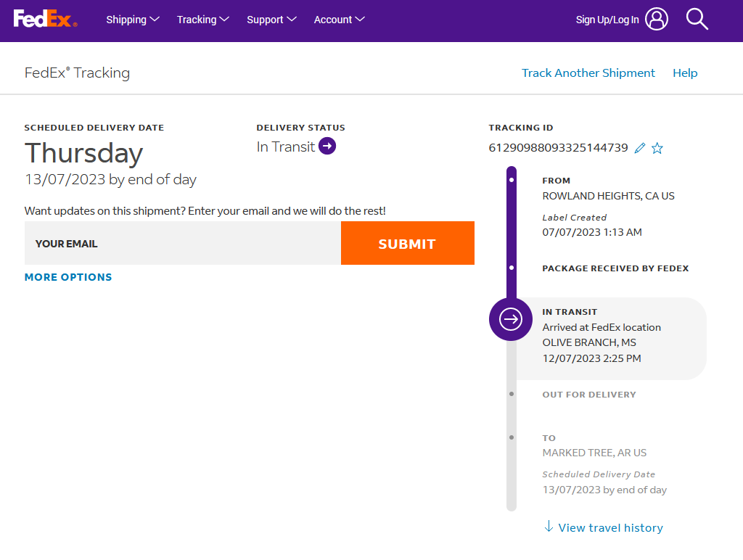
Task: Open View travel history link
Action: (610, 527)
